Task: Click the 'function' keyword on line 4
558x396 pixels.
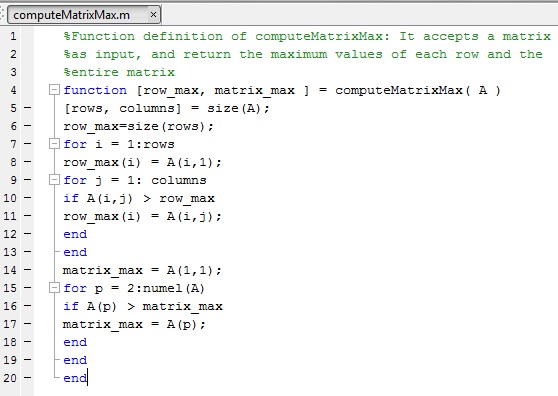Action: (x=95, y=90)
